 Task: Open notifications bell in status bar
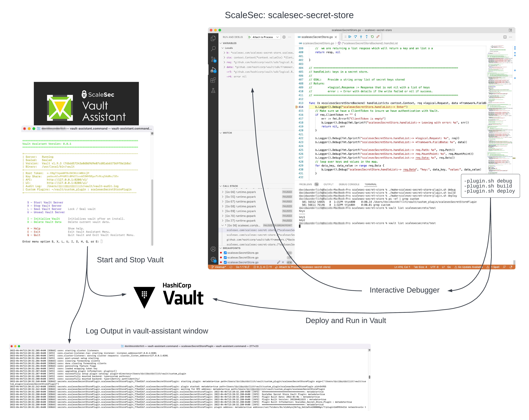511,267
